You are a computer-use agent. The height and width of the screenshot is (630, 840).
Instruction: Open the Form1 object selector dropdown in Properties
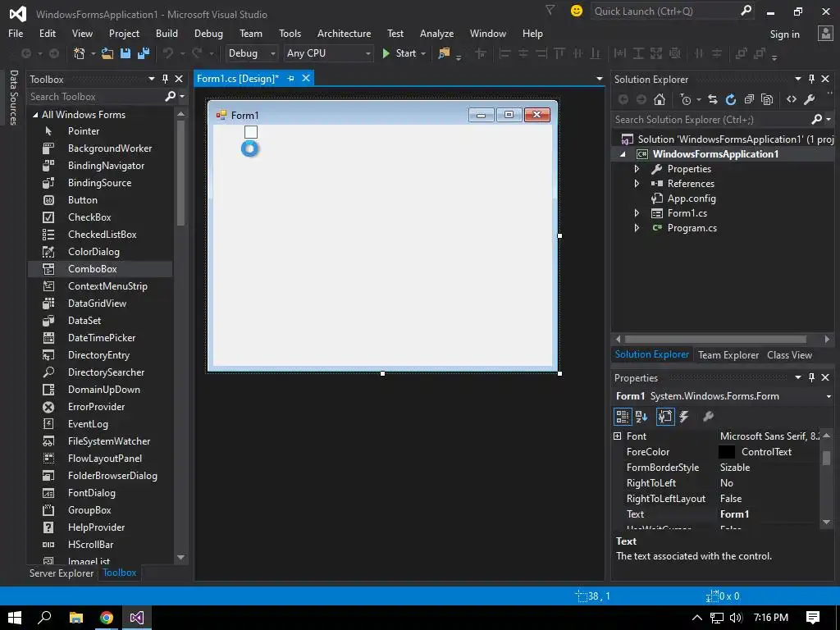(x=829, y=396)
